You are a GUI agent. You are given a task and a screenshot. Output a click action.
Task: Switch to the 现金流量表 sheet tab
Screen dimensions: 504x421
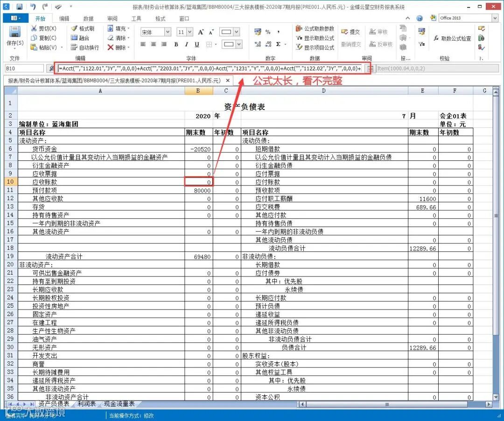119,404
